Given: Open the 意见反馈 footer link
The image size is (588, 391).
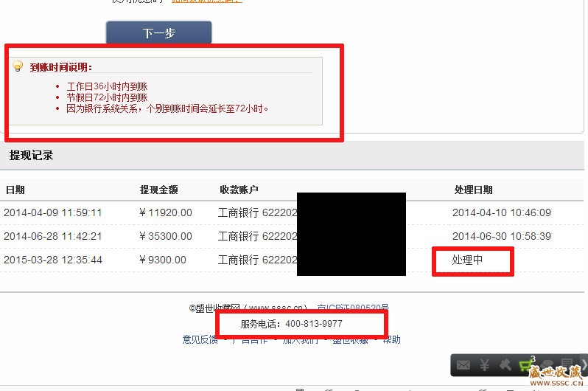Looking at the screenshot, I should [200, 339].
